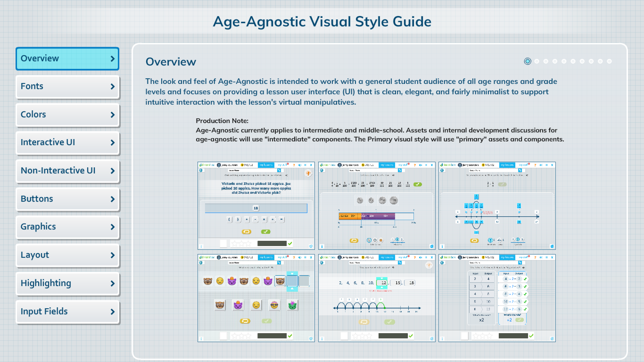
Task: Open the input-output table lesson thumbnail
Action: tap(497, 298)
